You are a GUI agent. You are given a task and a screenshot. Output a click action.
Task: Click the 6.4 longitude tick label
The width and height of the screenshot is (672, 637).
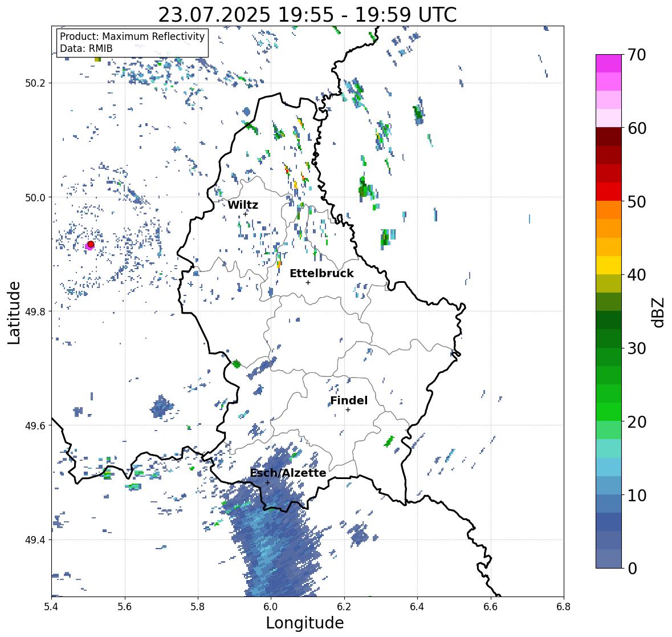tap(417, 607)
